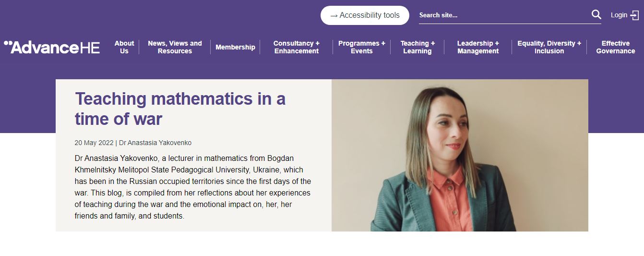Expand the Consultancy + Enhancement menu
Image resolution: width=644 pixels, height=256 pixels.
pyautogui.click(x=297, y=47)
